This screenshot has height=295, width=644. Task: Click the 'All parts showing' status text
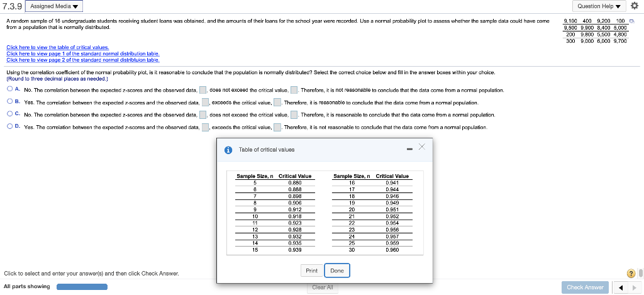(x=26, y=286)
